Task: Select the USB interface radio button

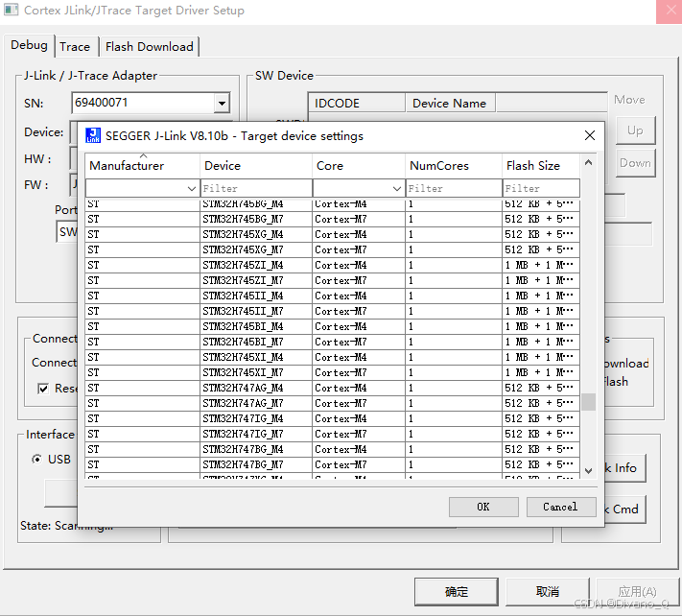Action: pyautogui.click(x=37, y=459)
